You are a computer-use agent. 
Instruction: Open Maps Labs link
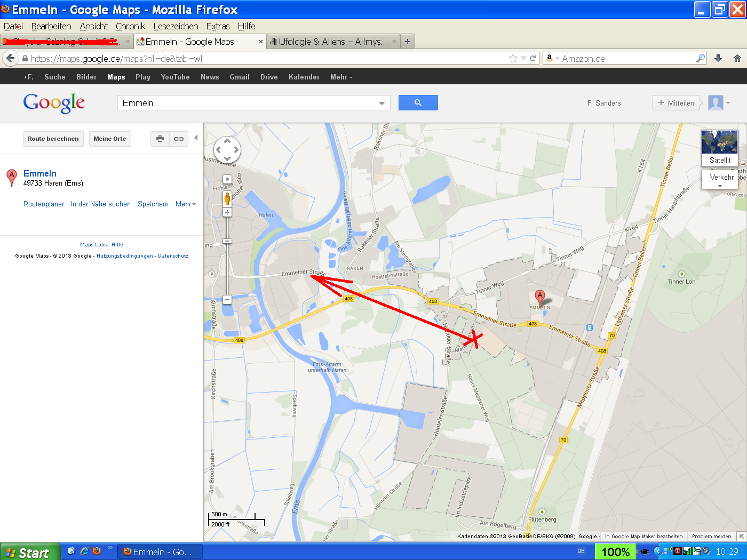[93, 245]
